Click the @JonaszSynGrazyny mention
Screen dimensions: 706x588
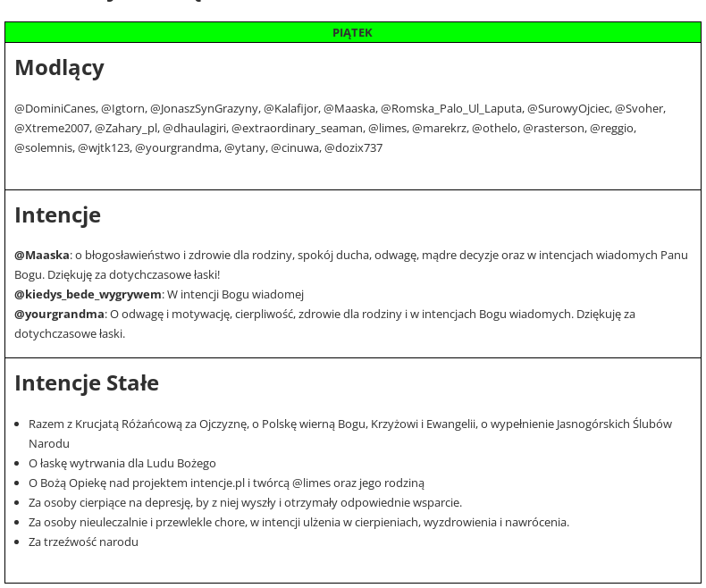[204, 108]
